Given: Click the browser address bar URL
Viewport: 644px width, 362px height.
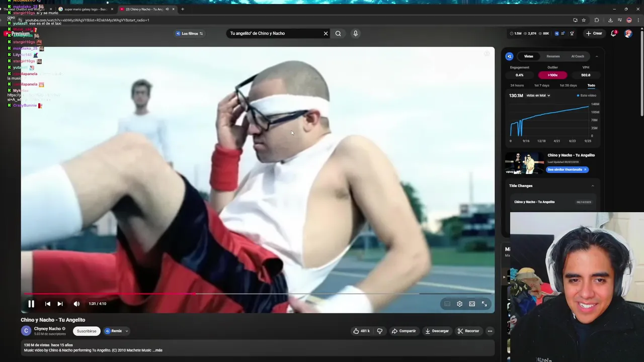Looking at the screenshot, I should (87, 20).
